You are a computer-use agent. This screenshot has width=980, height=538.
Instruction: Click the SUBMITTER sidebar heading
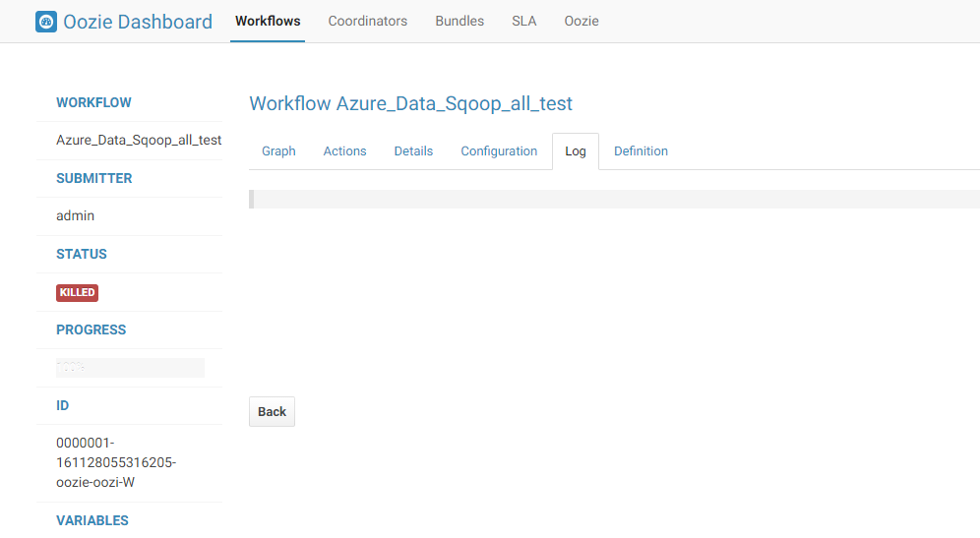pyautogui.click(x=94, y=178)
